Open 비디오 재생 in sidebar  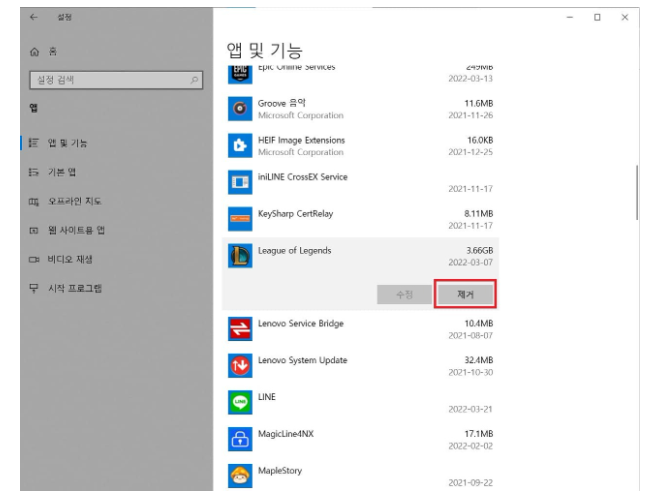pos(70,259)
